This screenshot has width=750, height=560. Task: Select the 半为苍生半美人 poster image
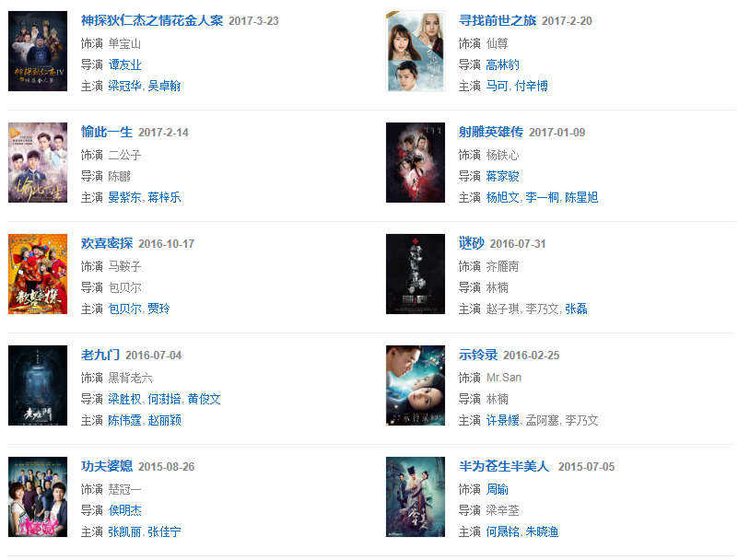pyautogui.click(x=416, y=497)
